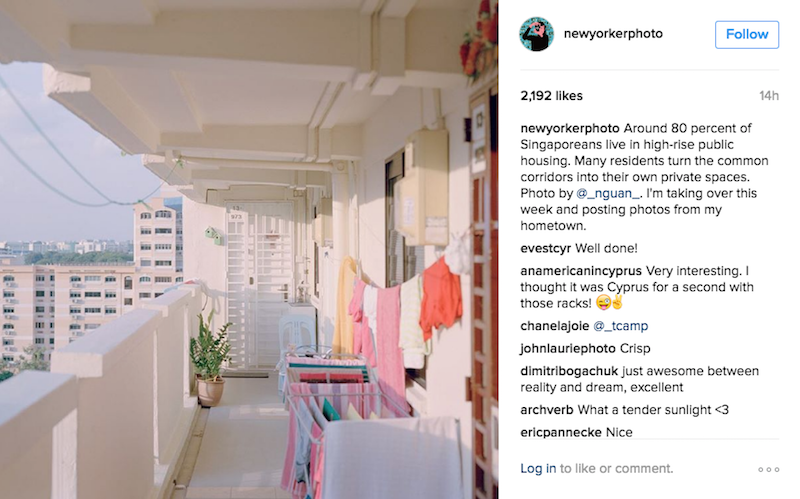The width and height of the screenshot is (800, 499).
Task: Follow the newyorkerphoto account
Action: [747, 35]
